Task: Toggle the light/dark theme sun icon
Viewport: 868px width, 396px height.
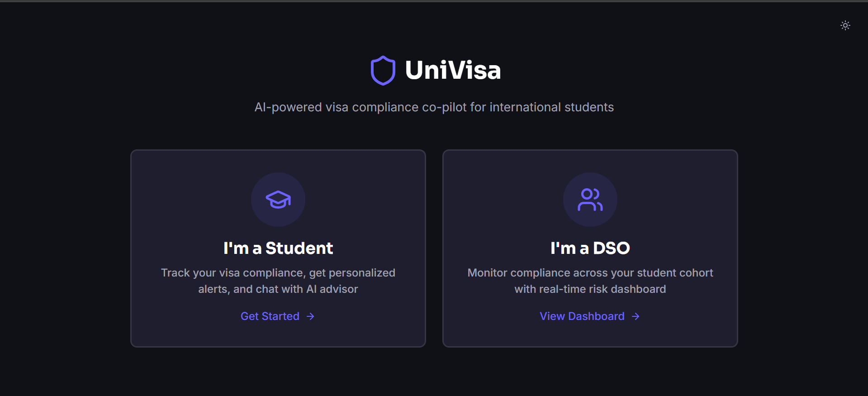Action: point(845,25)
